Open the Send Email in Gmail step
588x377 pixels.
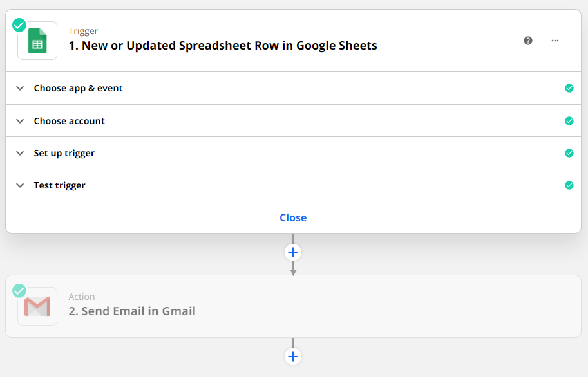pos(293,306)
